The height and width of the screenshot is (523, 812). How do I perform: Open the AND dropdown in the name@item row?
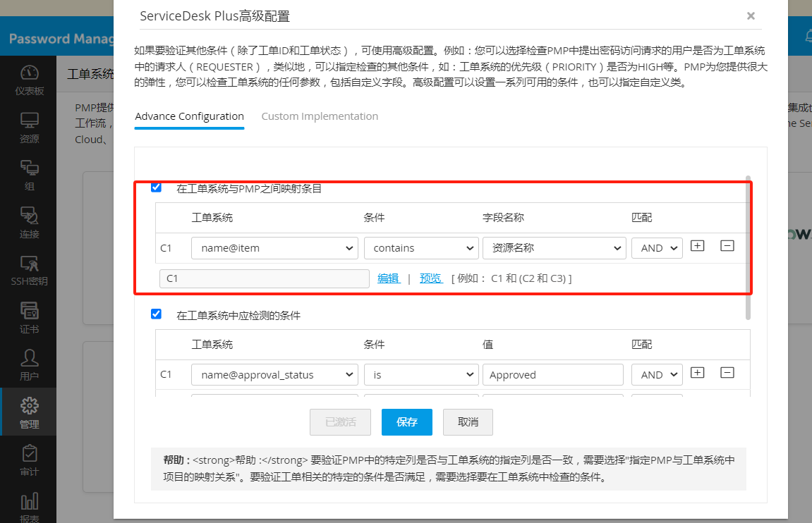[657, 248]
